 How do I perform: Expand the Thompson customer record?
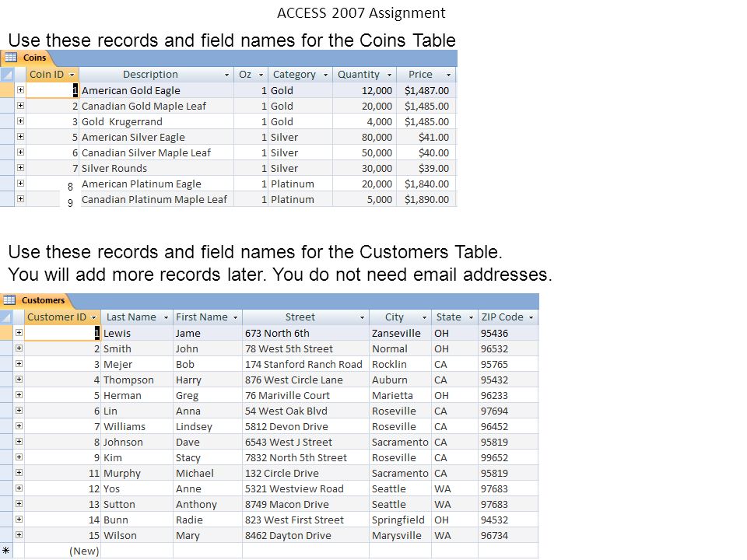19,380
